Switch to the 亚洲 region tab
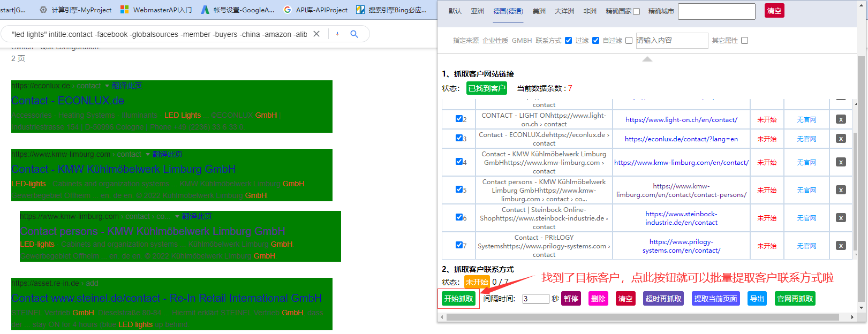This screenshot has height=334, width=868. pyautogui.click(x=477, y=11)
